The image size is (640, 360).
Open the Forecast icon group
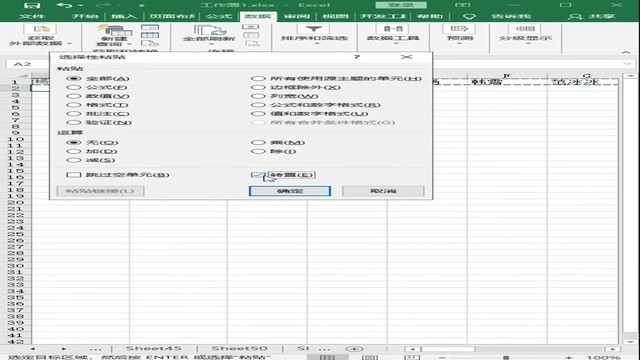[x=460, y=29]
